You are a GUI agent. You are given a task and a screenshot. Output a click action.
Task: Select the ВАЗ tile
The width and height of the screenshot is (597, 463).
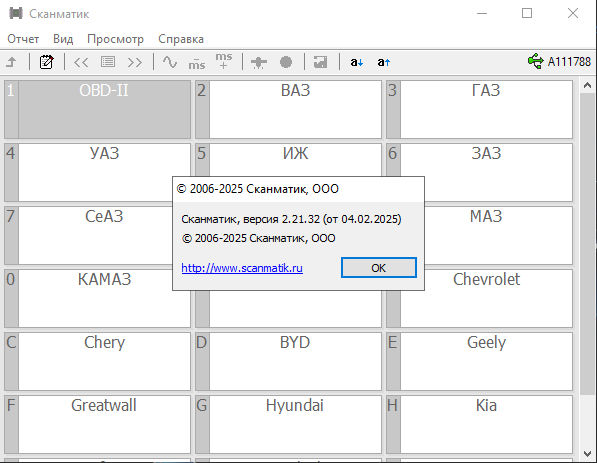pyautogui.click(x=288, y=109)
